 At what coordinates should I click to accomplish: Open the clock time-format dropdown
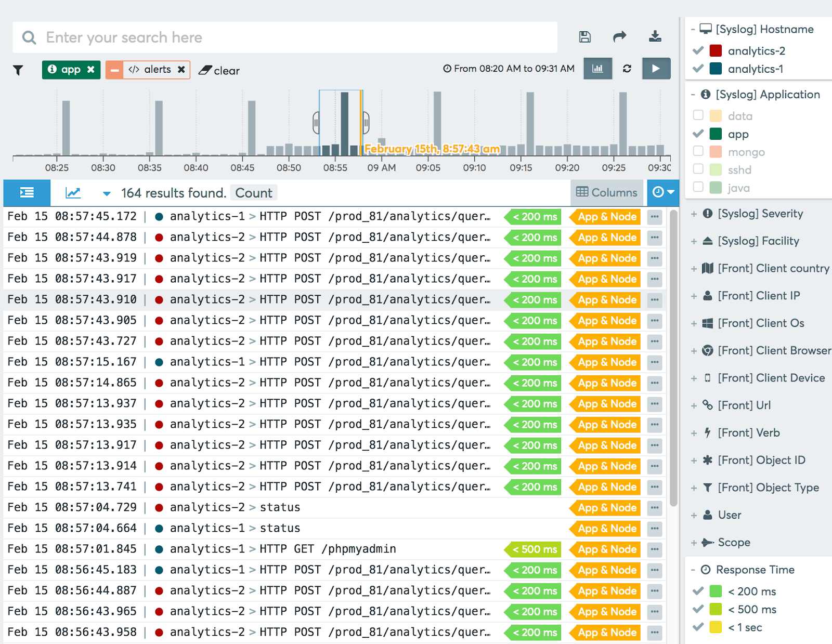pyautogui.click(x=663, y=192)
